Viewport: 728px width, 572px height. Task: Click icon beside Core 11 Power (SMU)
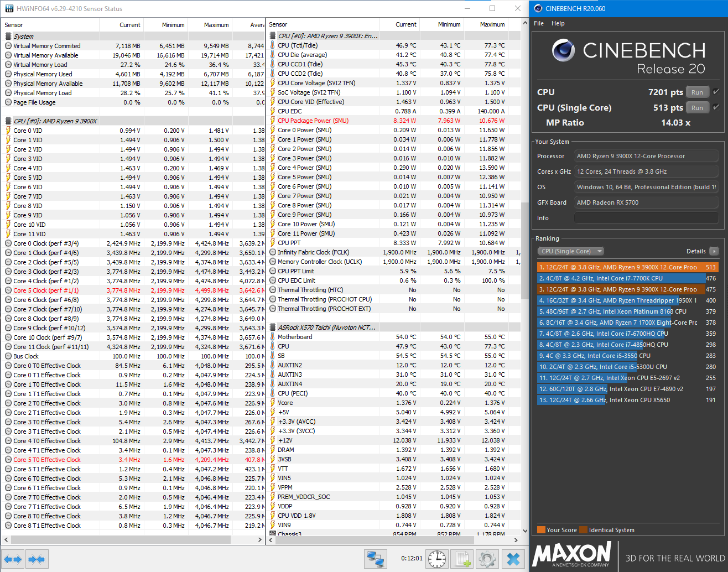click(273, 233)
